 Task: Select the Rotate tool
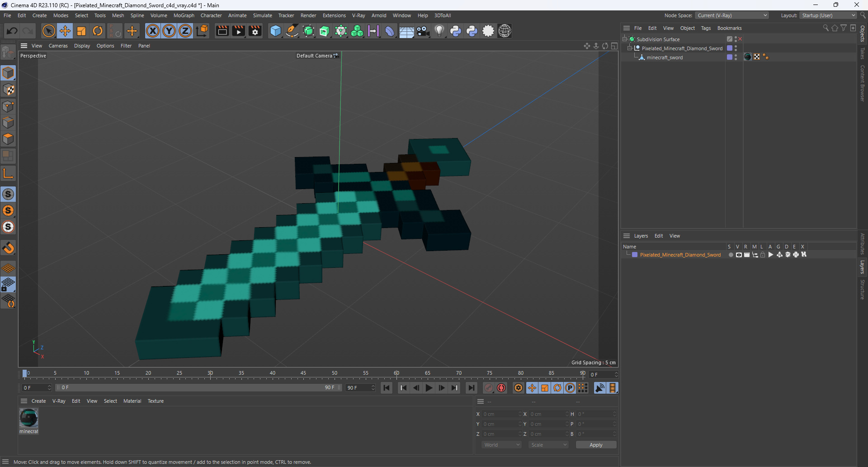[98, 31]
